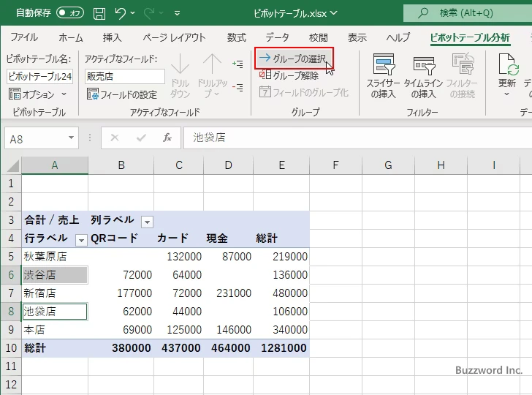The image size is (532, 395).
Task: Switch to the 表示 tab
Action: pos(357,37)
